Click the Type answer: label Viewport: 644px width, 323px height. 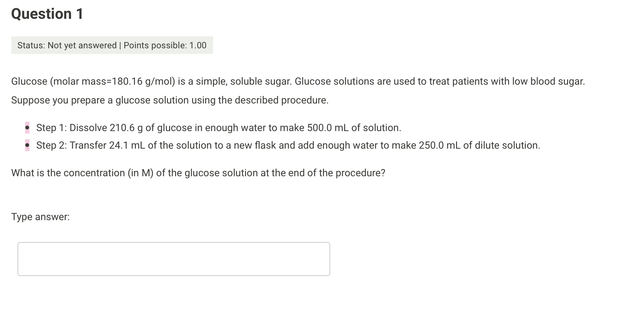pos(40,216)
